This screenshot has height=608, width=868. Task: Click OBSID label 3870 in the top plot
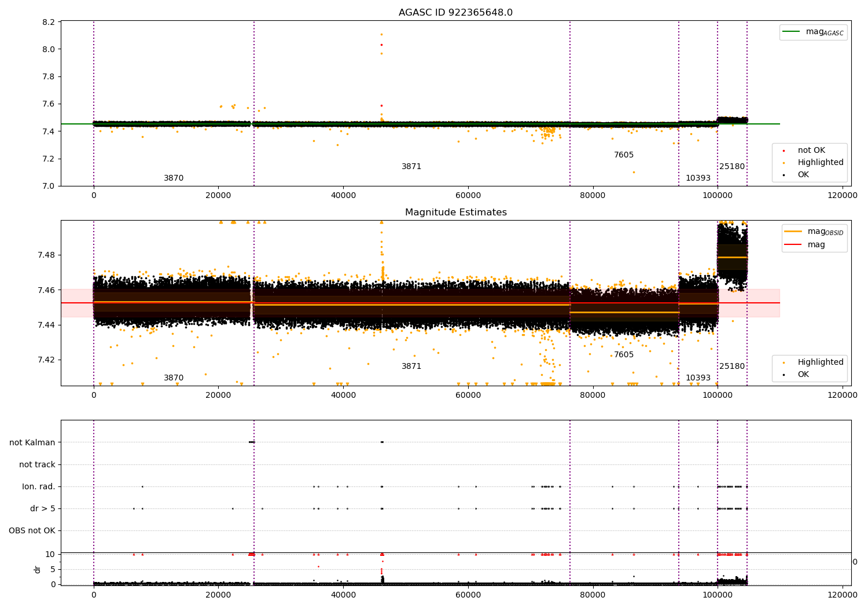(174, 178)
